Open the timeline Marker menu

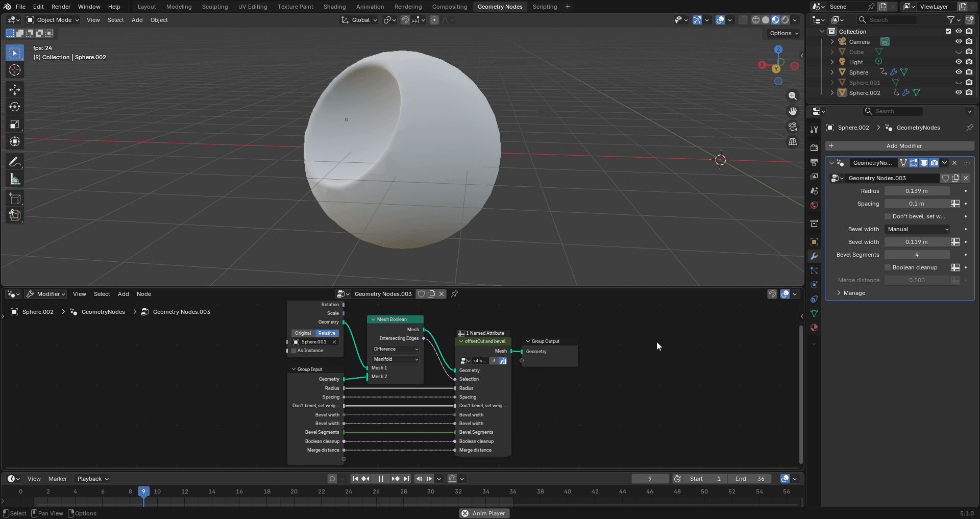tap(58, 479)
